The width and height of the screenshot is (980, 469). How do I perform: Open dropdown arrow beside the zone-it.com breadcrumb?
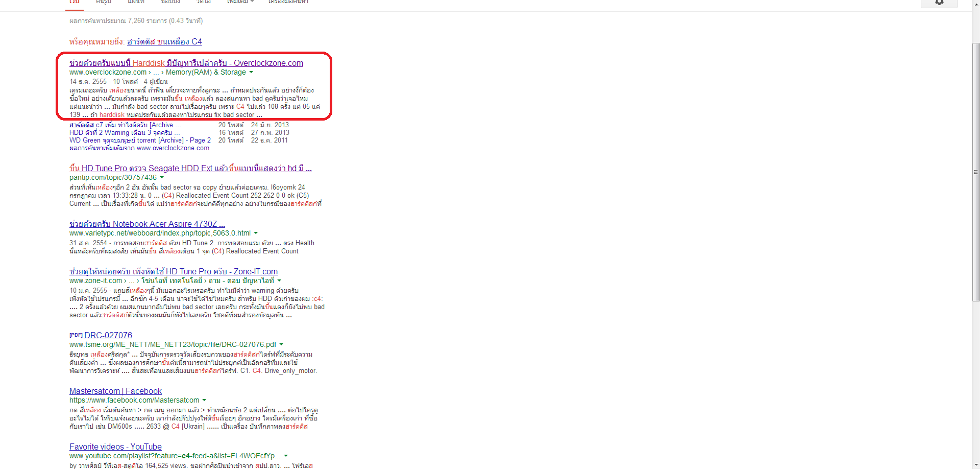(x=279, y=281)
